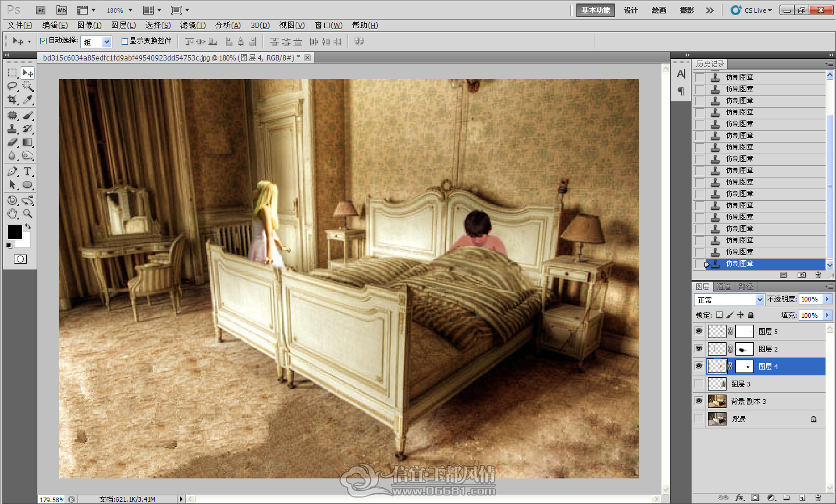The width and height of the screenshot is (836, 504).
Task: Hide the 图层 5 layer visibility eye
Action: (x=699, y=331)
